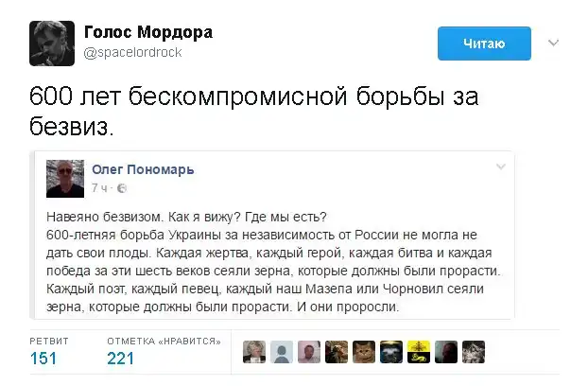This screenshot has height=386, width=588.
Task: Click the orange cat liker avatar
Action: point(363,352)
